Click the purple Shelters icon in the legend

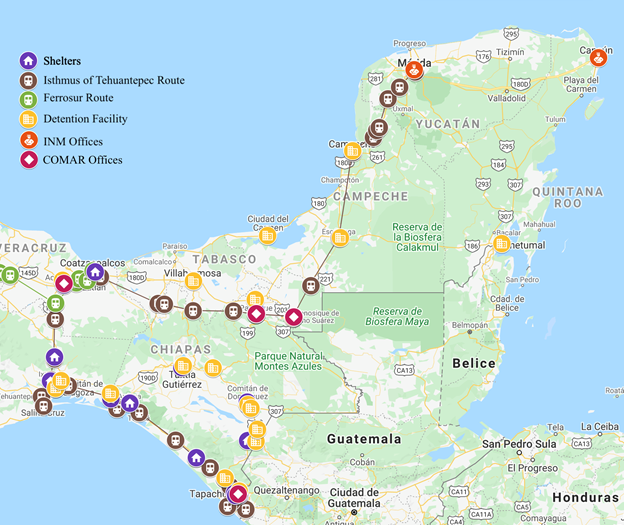(x=28, y=61)
